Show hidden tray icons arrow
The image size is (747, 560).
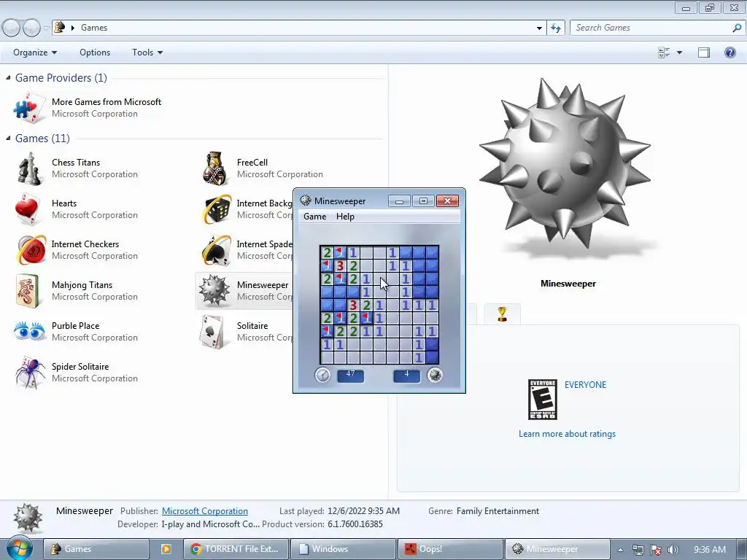(620, 550)
